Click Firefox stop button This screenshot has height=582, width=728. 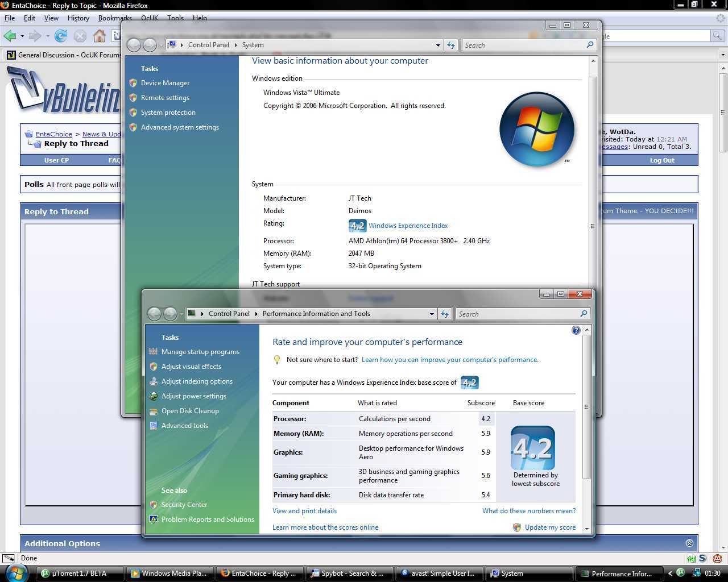tap(80, 36)
